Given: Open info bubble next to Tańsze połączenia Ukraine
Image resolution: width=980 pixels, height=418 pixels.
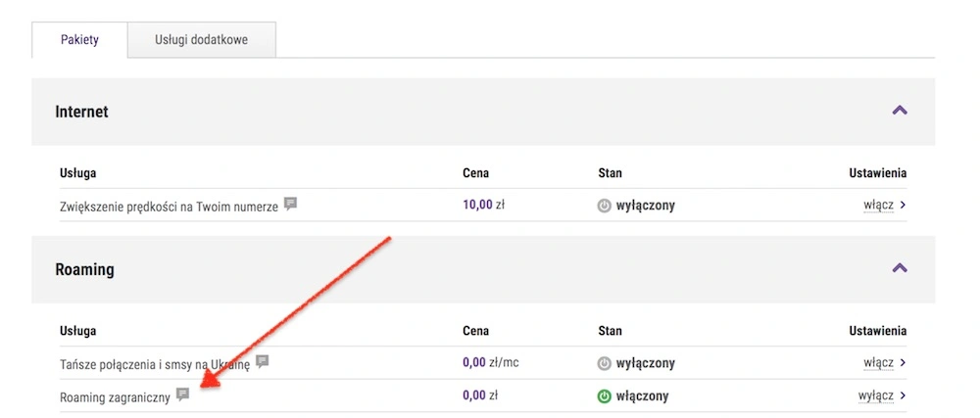Looking at the screenshot, I should click(263, 361).
